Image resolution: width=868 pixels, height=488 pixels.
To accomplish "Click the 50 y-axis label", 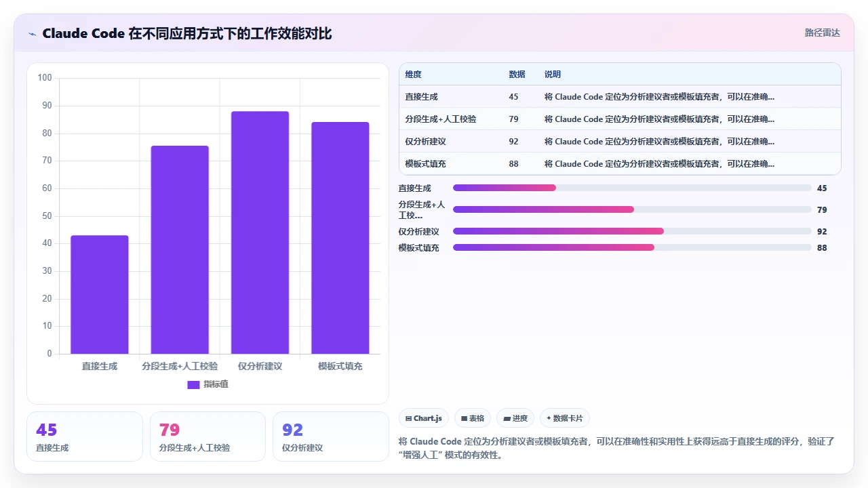I will (47, 216).
